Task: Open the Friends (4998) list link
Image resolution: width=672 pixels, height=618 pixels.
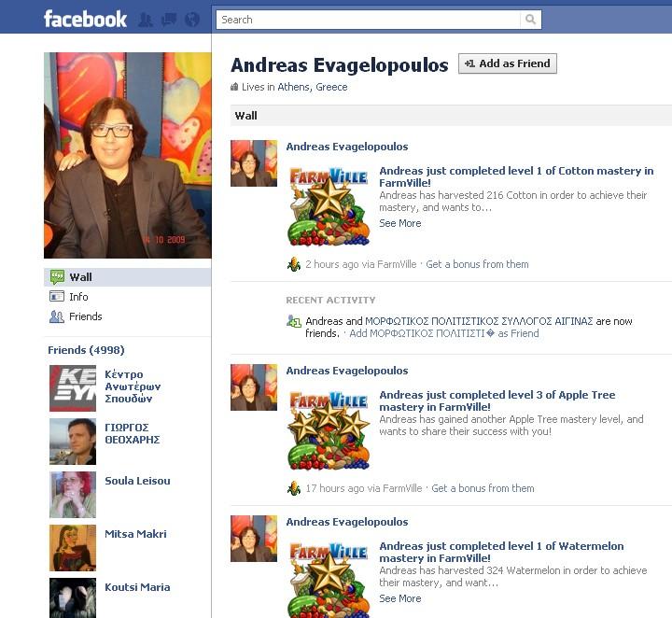Action: click(x=86, y=350)
